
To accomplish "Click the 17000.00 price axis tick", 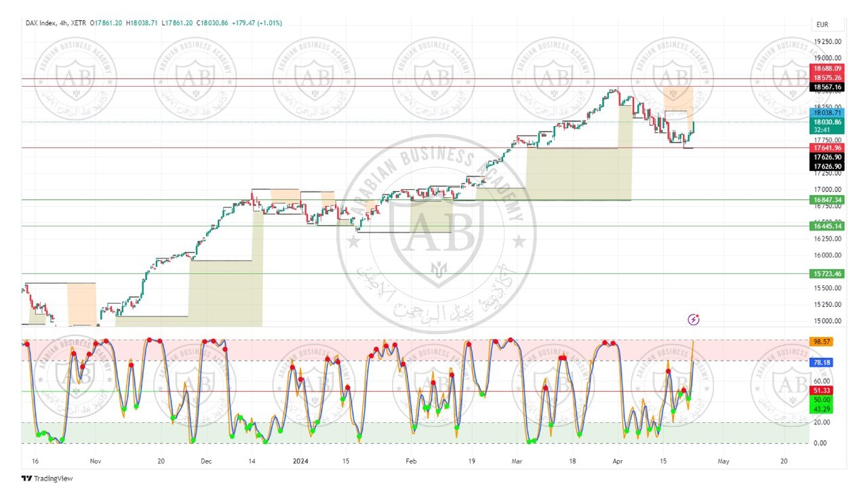I will [x=827, y=190].
